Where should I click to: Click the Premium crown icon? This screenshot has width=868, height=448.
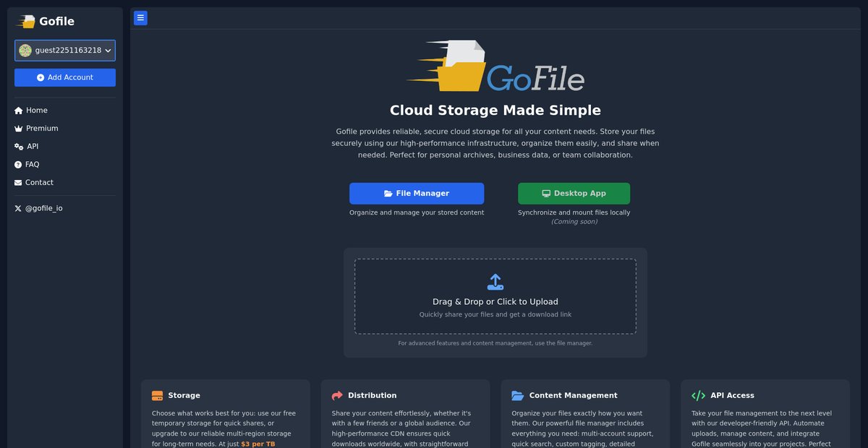pyautogui.click(x=19, y=129)
